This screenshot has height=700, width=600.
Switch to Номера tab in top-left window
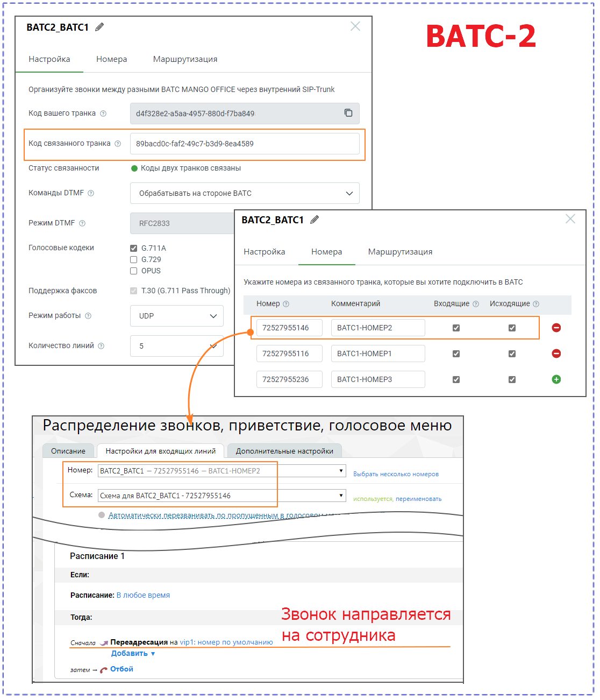click(x=112, y=59)
